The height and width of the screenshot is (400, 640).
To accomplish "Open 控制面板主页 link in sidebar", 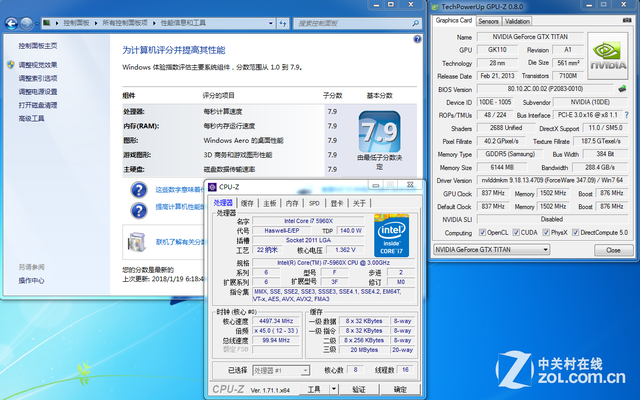I will [38, 46].
